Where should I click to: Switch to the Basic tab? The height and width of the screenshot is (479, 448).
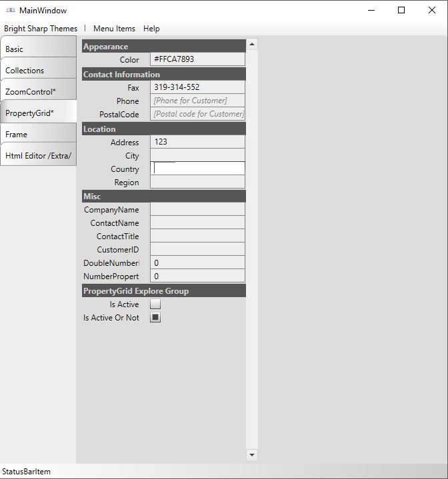click(x=38, y=49)
